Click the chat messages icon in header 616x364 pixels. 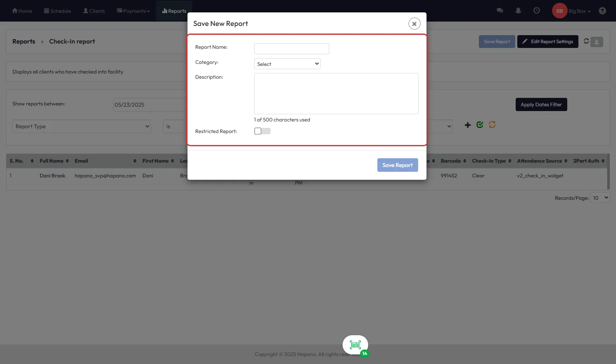point(500,11)
